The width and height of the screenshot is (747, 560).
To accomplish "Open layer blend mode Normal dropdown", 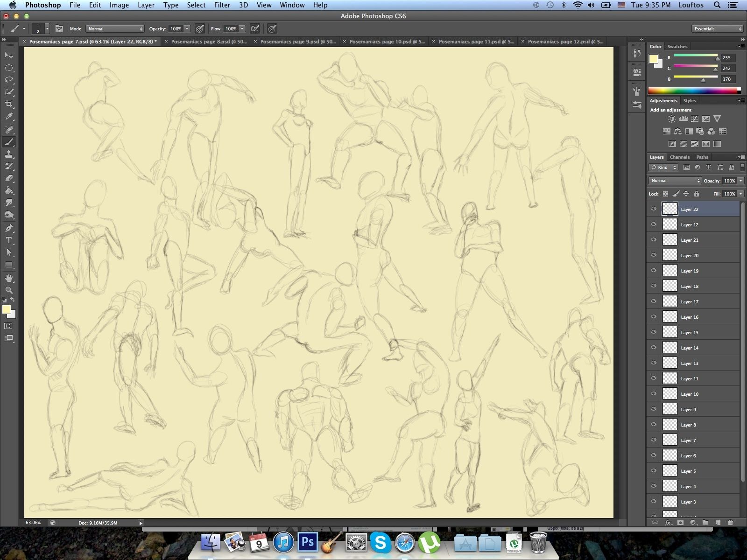I will pyautogui.click(x=675, y=181).
